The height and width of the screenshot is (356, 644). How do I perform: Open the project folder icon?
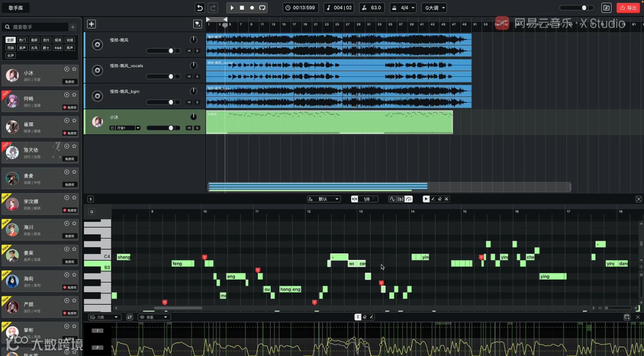tap(606, 8)
